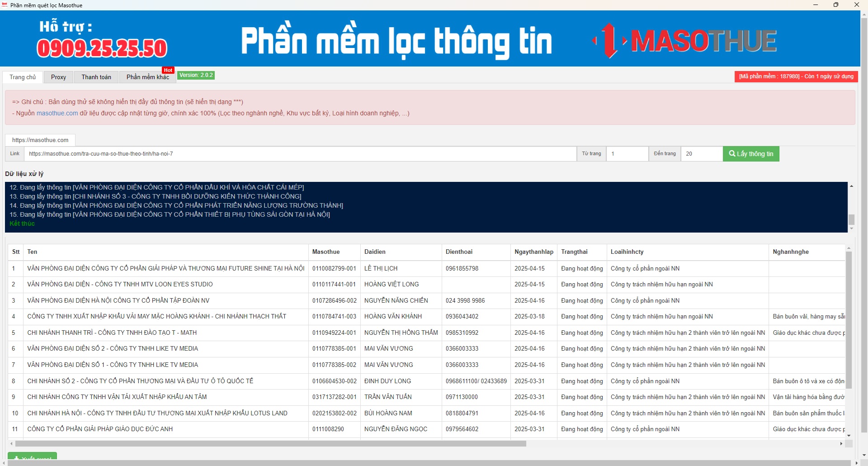Select row VĂN PHÒNG ĐẠI DIỆN SỐ 2 LIKE TV MEDIA
This screenshot has width=868, height=466.
(x=166, y=349)
